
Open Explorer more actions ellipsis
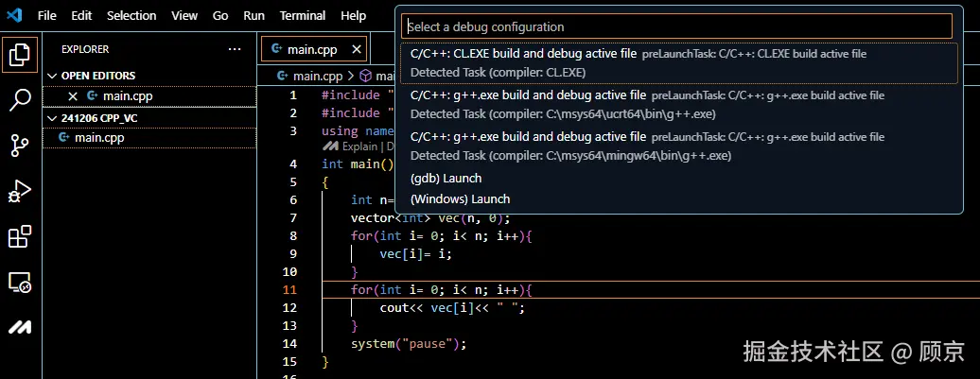[235, 49]
